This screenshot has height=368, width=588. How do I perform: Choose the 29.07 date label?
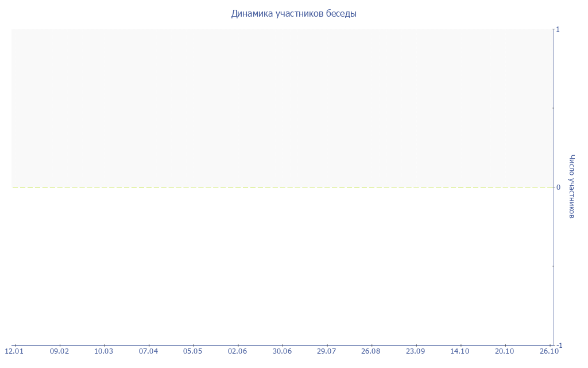[326, 351]
